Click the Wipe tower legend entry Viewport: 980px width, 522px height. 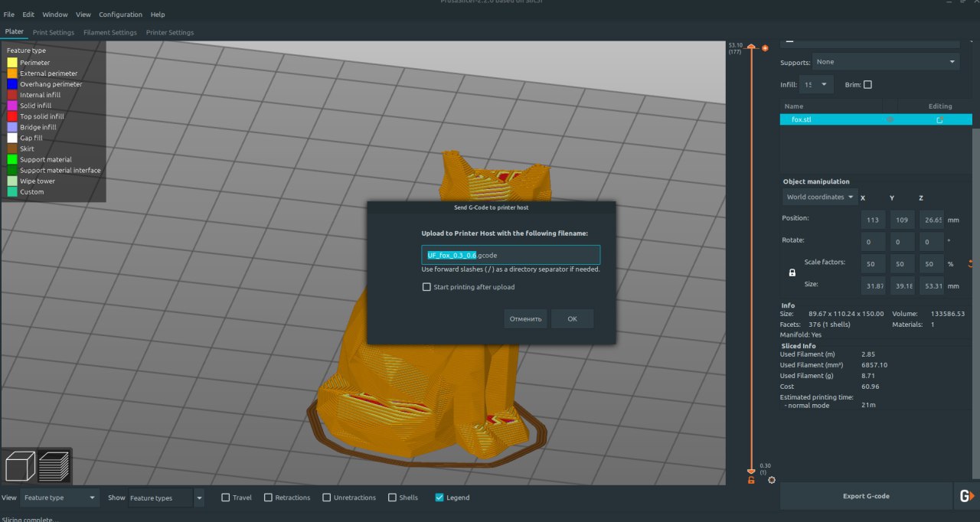(x=31, y=181)
